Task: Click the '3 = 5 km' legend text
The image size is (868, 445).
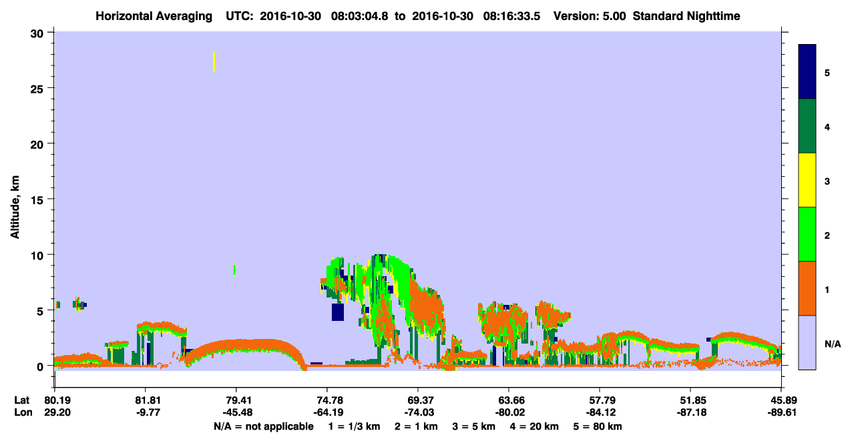Action: point(474,426)
